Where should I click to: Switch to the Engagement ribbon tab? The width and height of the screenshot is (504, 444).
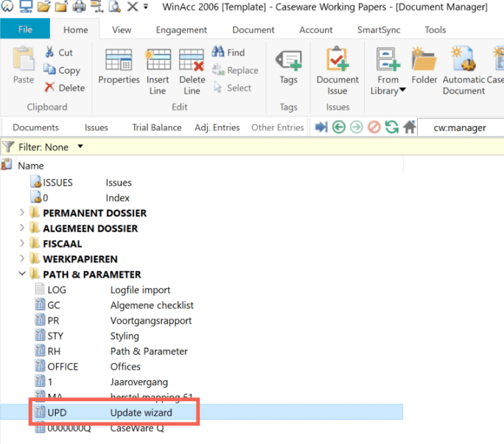(181, 30)
